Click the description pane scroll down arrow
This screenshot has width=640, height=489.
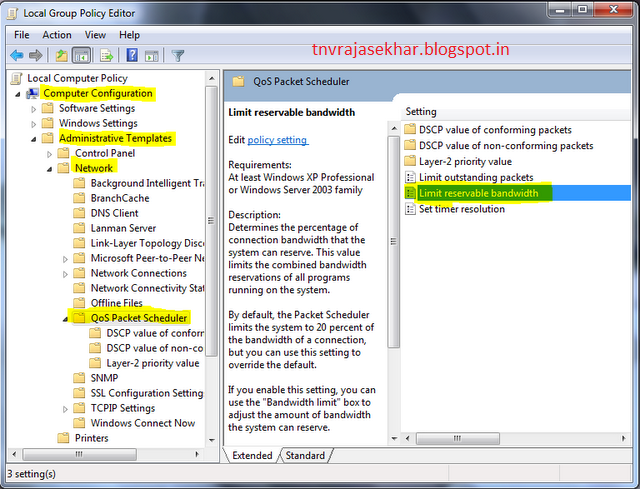[x=394, y=438]
